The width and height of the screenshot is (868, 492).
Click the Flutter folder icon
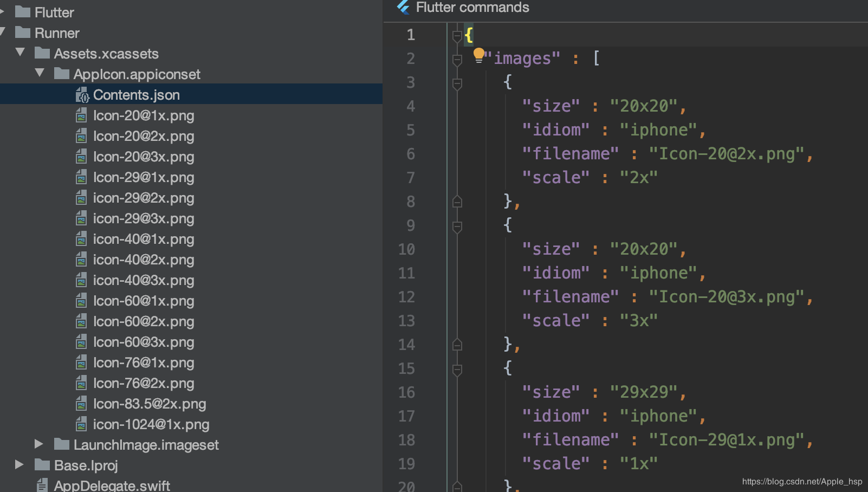(23, 12)
